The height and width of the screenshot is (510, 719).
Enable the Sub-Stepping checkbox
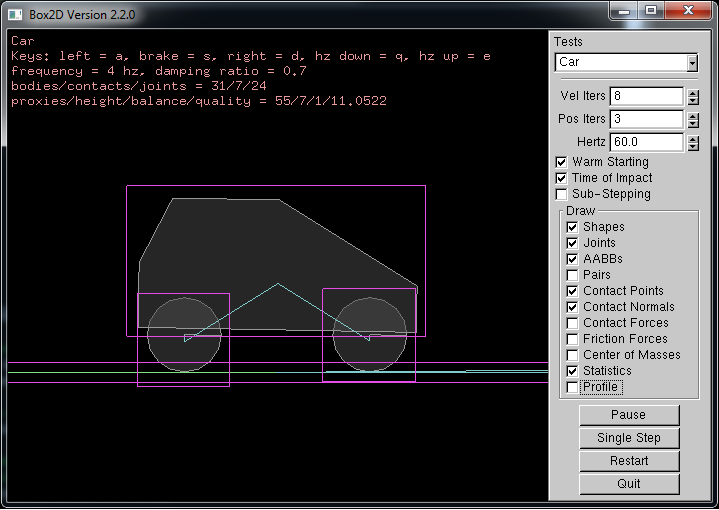[562, 194]
